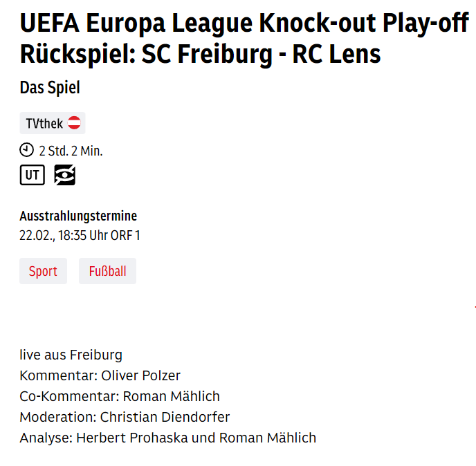Click the Das Spiel subtitle
The width and height of the screenshot is (476, 466).
coord(50,88)
